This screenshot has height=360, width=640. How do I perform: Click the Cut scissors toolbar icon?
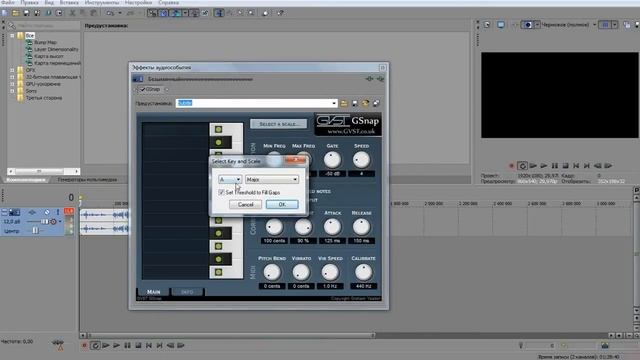72,13
